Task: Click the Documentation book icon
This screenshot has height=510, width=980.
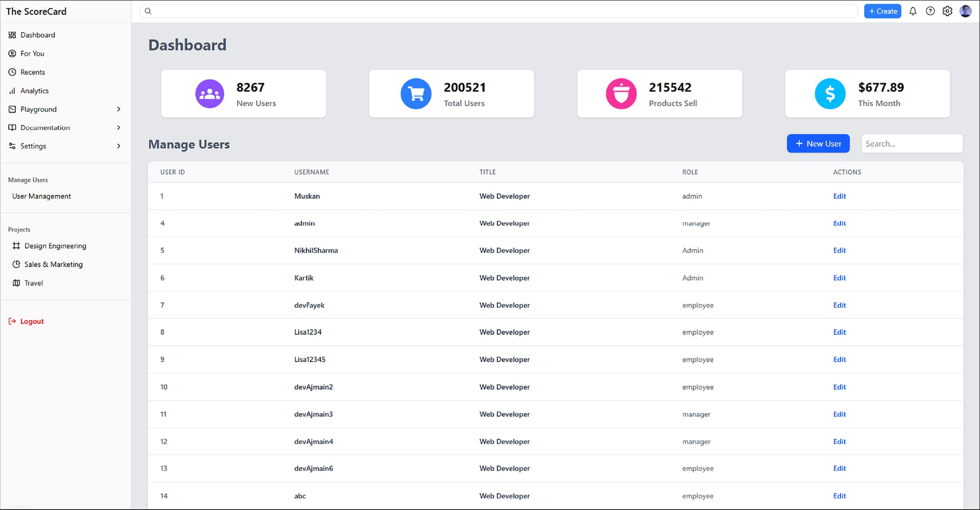Action: (12, 127)
